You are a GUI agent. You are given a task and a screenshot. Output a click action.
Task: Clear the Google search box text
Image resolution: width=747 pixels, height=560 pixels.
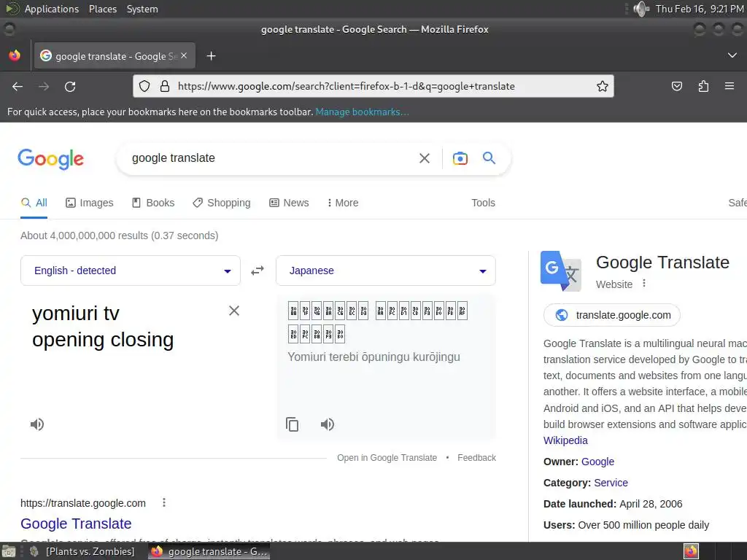[x=425, y=158]
